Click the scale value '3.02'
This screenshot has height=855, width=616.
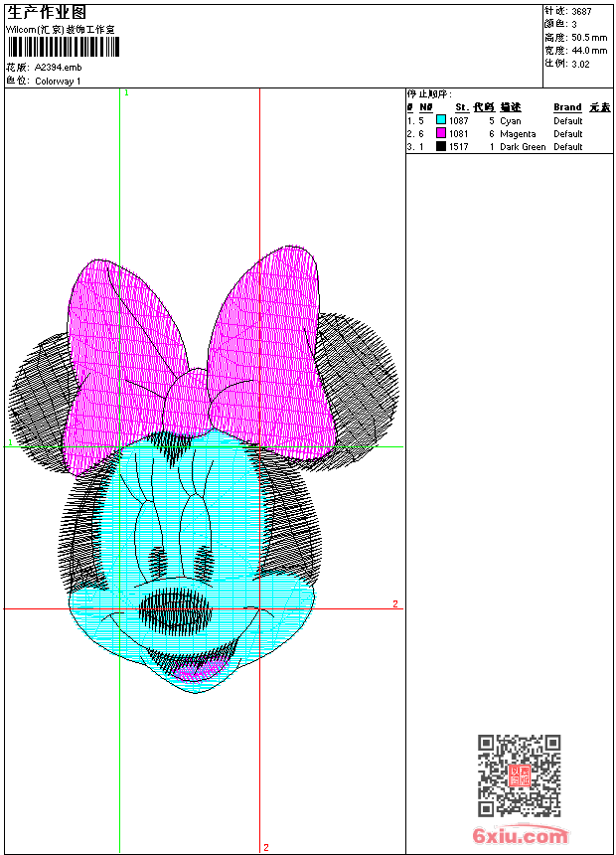(x=580, y=64)
